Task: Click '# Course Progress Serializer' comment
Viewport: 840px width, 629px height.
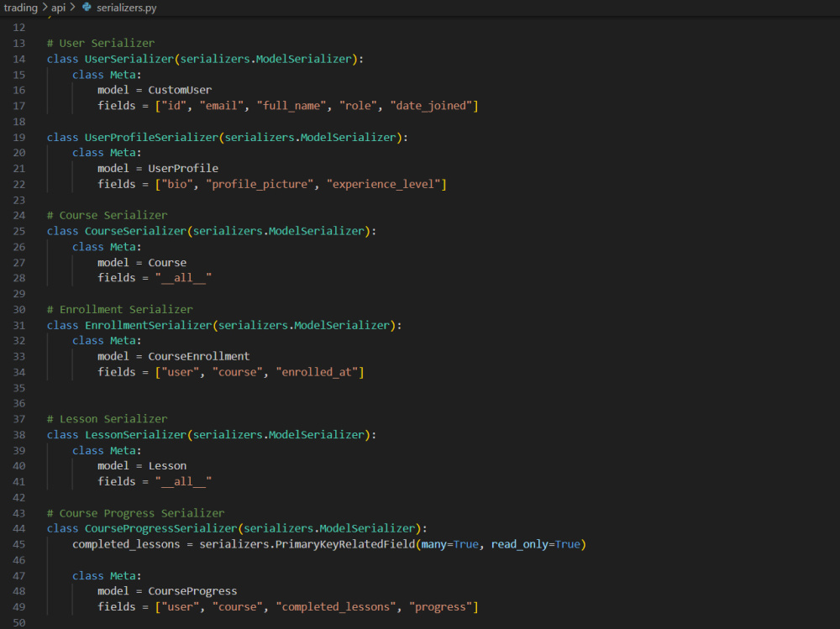Action: (135, 513)
